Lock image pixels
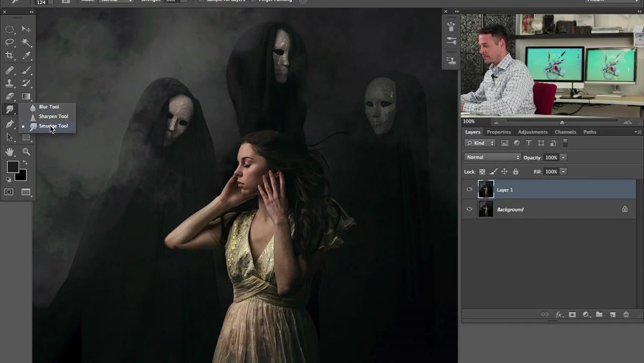 (x=493, y=172)
